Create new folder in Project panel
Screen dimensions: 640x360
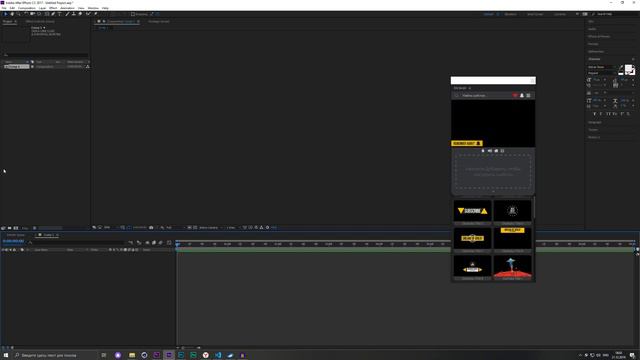coord(9,228)
